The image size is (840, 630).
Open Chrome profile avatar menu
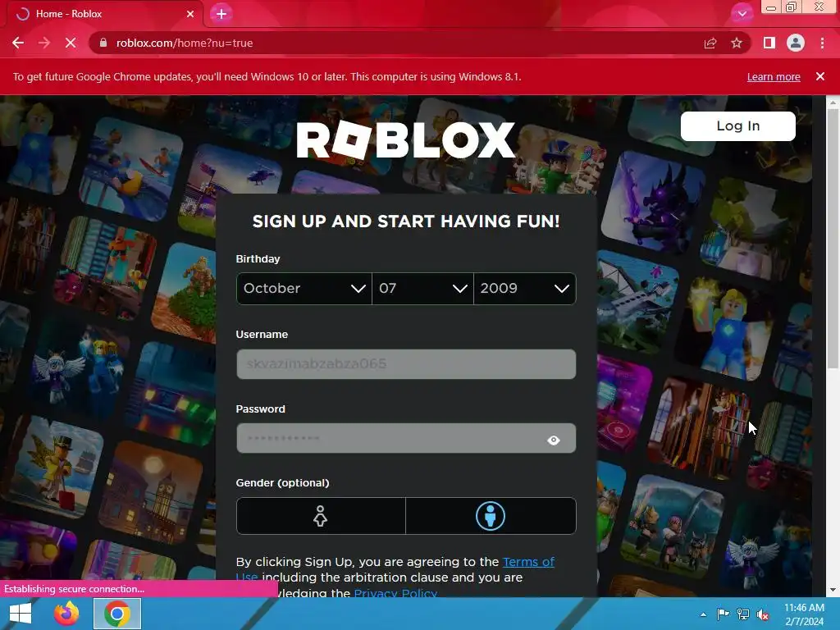pyautogui.click(x=796, y=43)
